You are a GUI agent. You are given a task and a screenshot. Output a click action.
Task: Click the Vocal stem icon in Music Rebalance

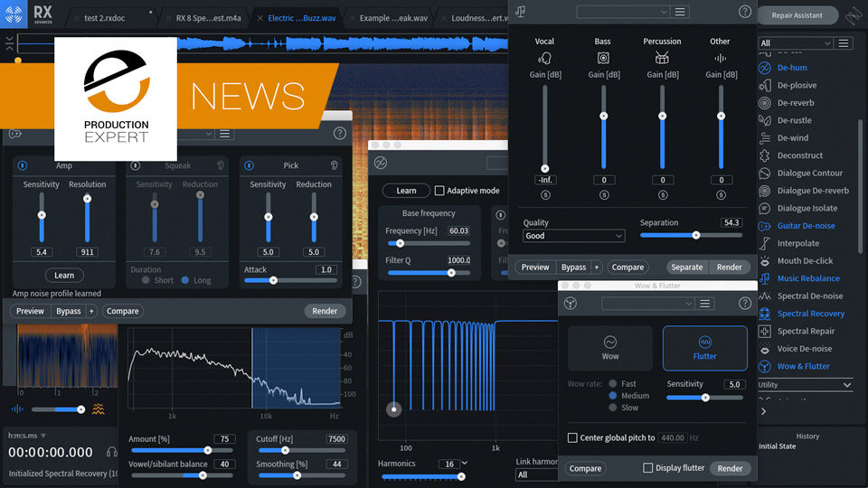tap(544, 58)
